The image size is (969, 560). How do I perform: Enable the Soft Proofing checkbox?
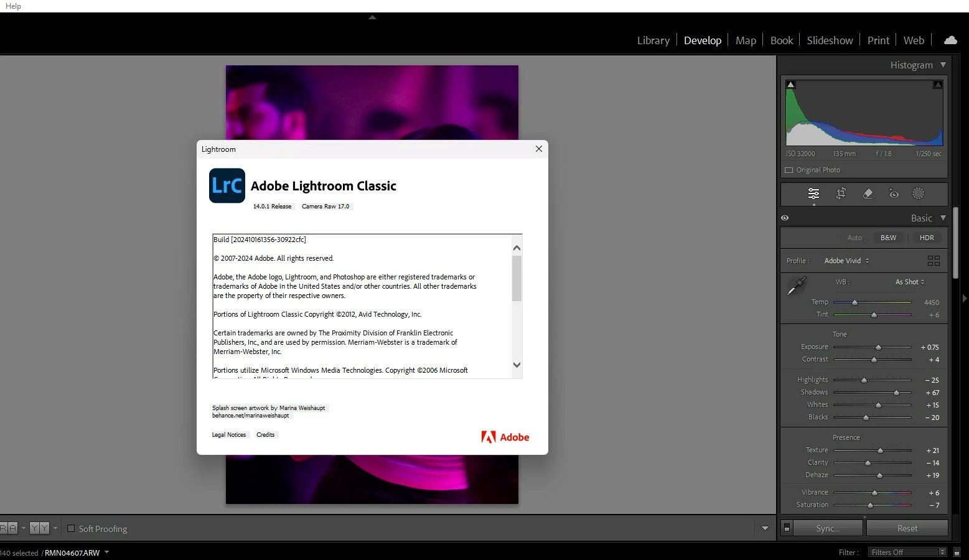[71, 528]
